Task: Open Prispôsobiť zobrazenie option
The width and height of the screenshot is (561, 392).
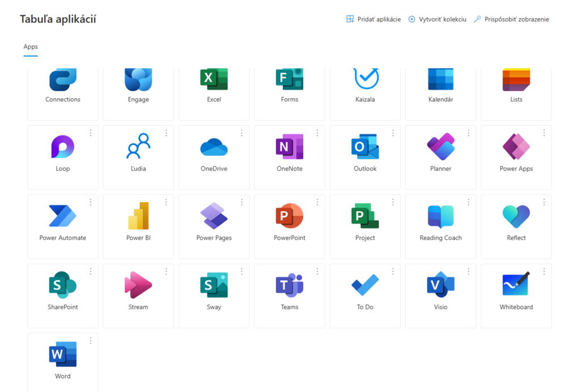Action: [x=511, y=19]
